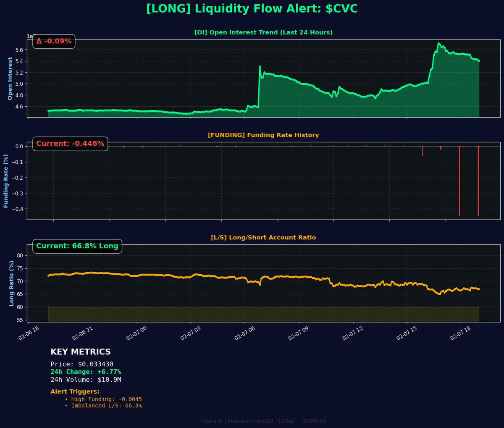The image size is (504, 428).
Task: Click the 55 long ratio tick
Action: 21,320
